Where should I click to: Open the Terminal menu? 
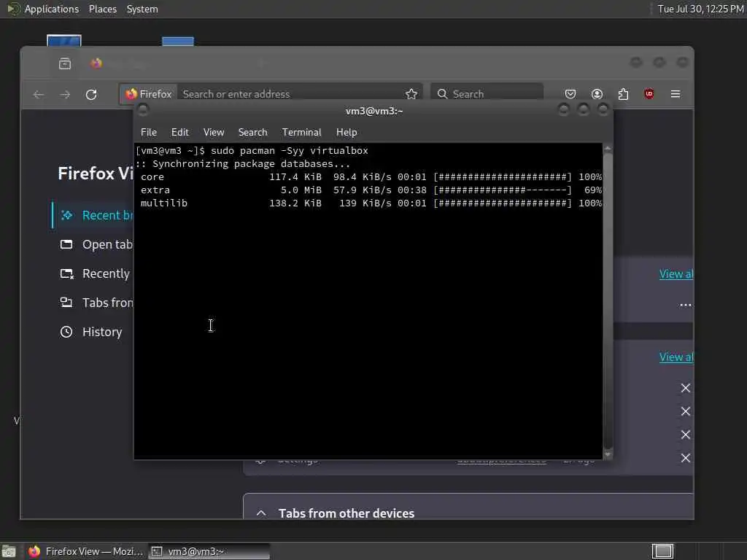pyautogui.click(x=301, y=133)
